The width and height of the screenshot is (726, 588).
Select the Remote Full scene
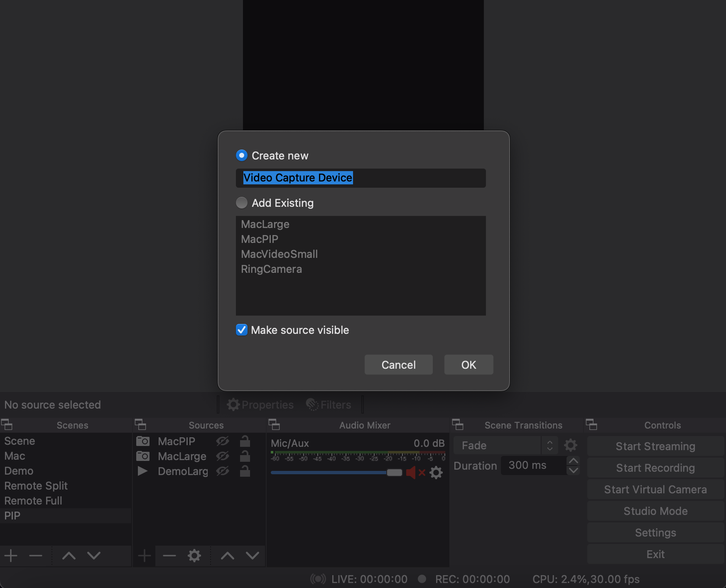click(x=66, y=501)
